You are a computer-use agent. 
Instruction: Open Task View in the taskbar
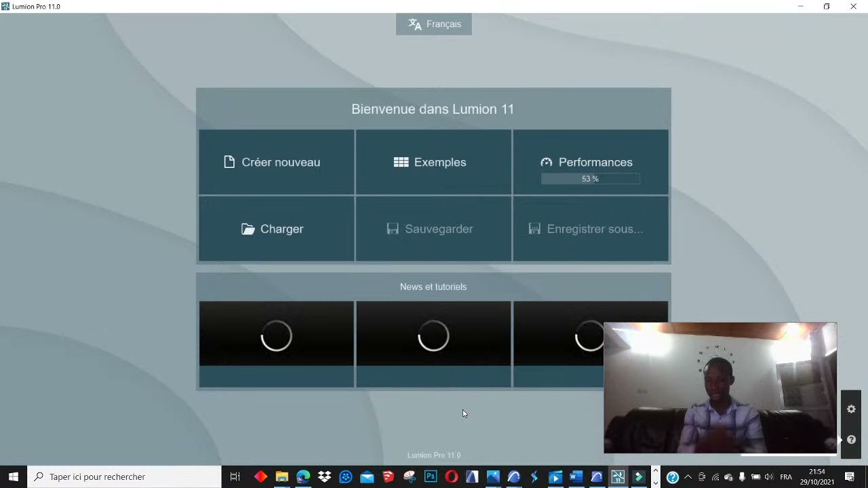tap(235, 477)
